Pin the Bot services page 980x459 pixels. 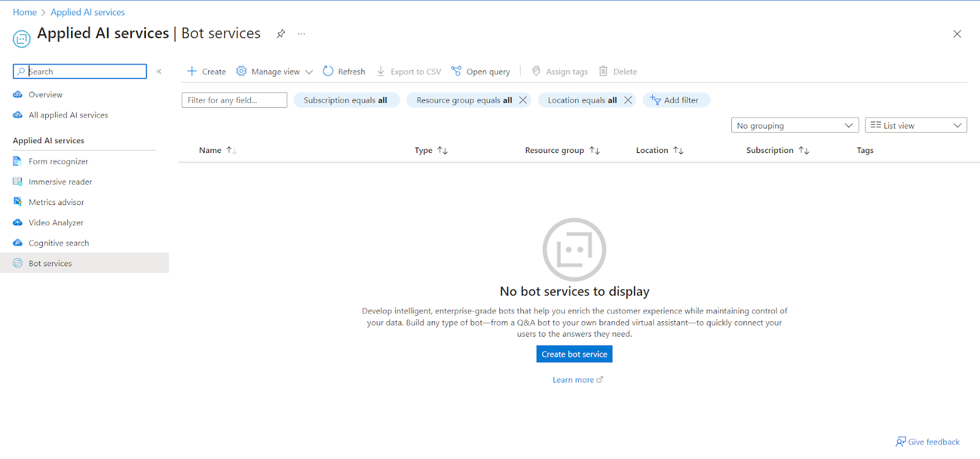tap(281, 34)
